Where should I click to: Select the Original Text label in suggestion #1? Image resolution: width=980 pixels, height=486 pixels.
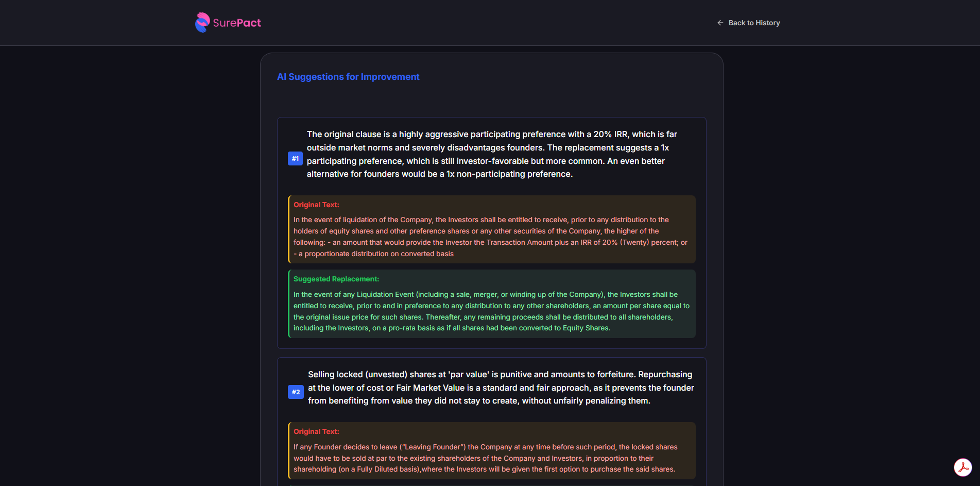click(x=316, y=205)
